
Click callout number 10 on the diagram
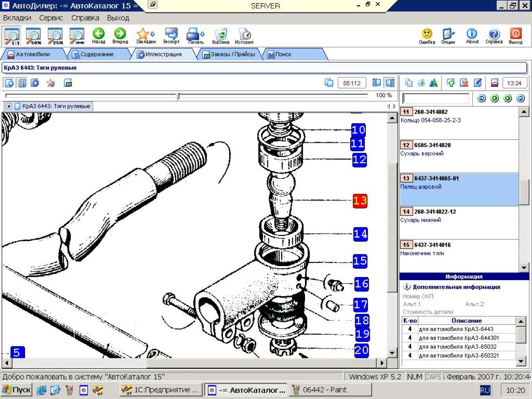358,130
